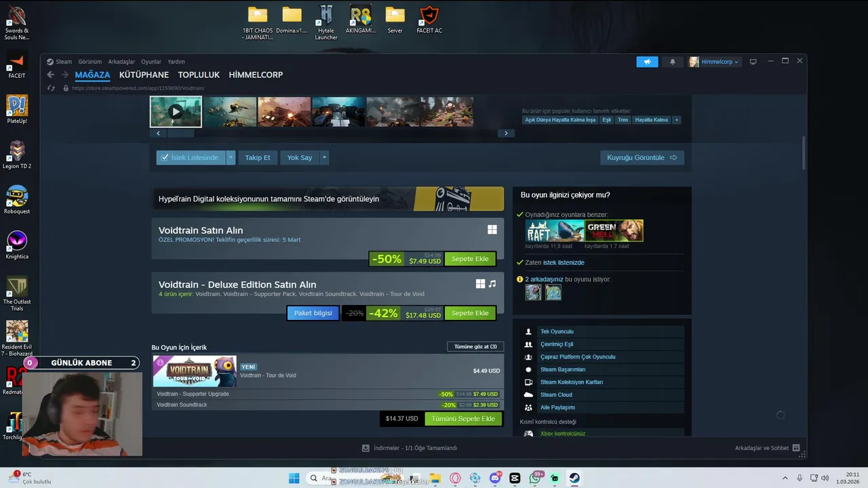Select the PlateUp! desktop icon

pyautogui.click(x=17, y=109)
